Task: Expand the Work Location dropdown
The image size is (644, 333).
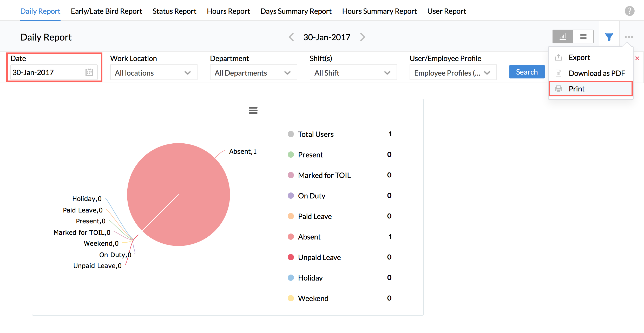Action: 154,73
